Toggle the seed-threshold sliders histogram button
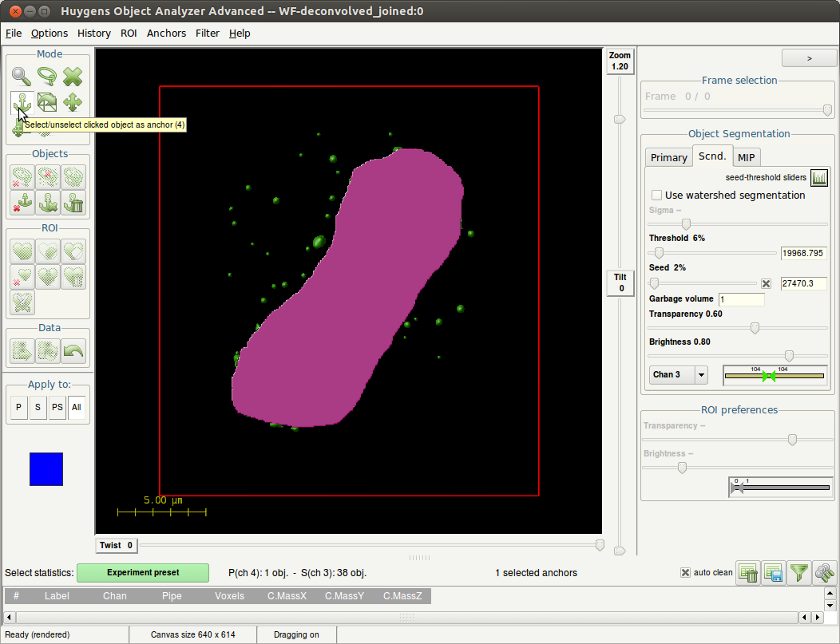The height and width of the screenshot is (644, 840). pos(819,177)
